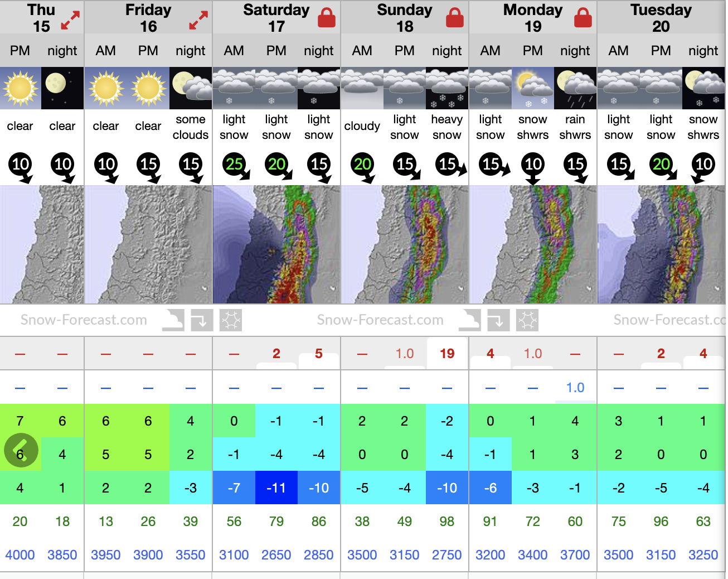The height and width of the screenshot is (579, 728).
Task: Click left cloud-shaped icon beside first watermark
Action: click(173, 320)
